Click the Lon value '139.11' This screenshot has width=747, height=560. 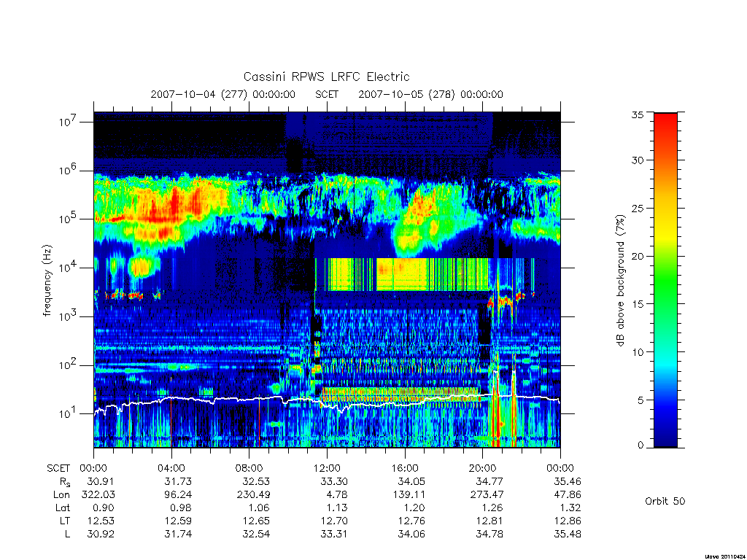click(x=409, y=495)
